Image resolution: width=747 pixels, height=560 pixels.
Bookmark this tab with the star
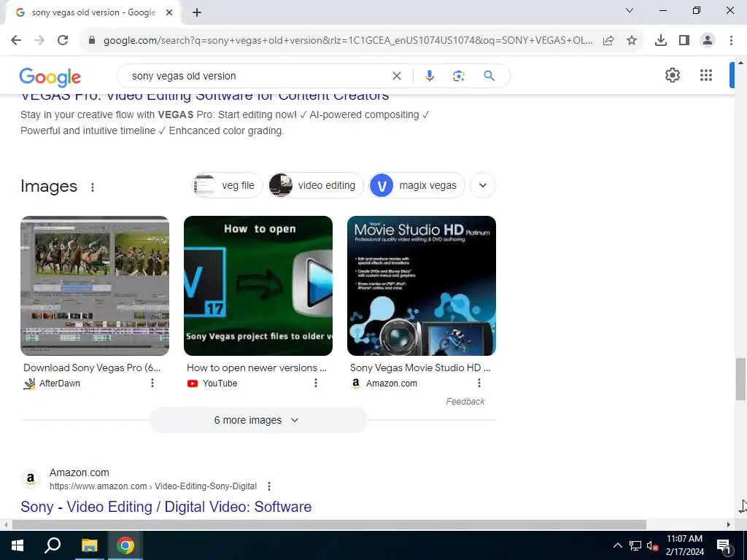coord(632,41)
